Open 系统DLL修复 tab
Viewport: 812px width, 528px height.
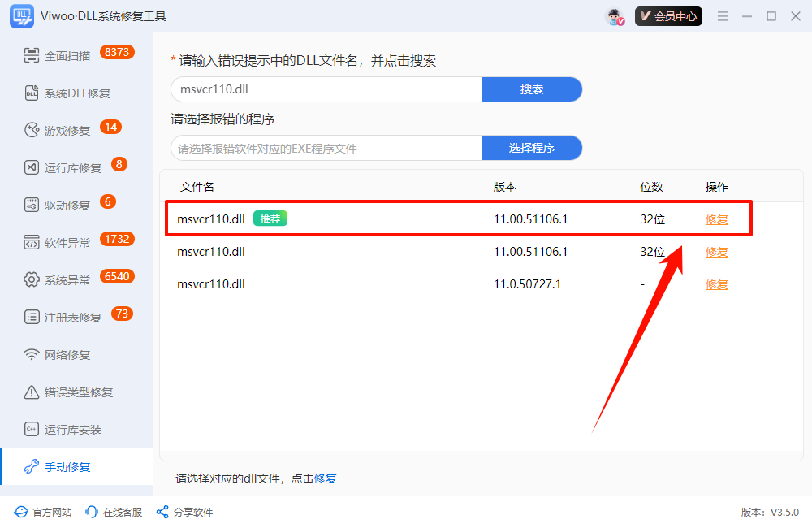point(76,93)
